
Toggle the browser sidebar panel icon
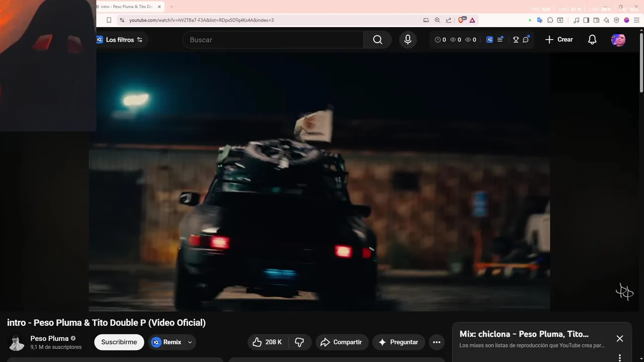[x=586, y=20]
